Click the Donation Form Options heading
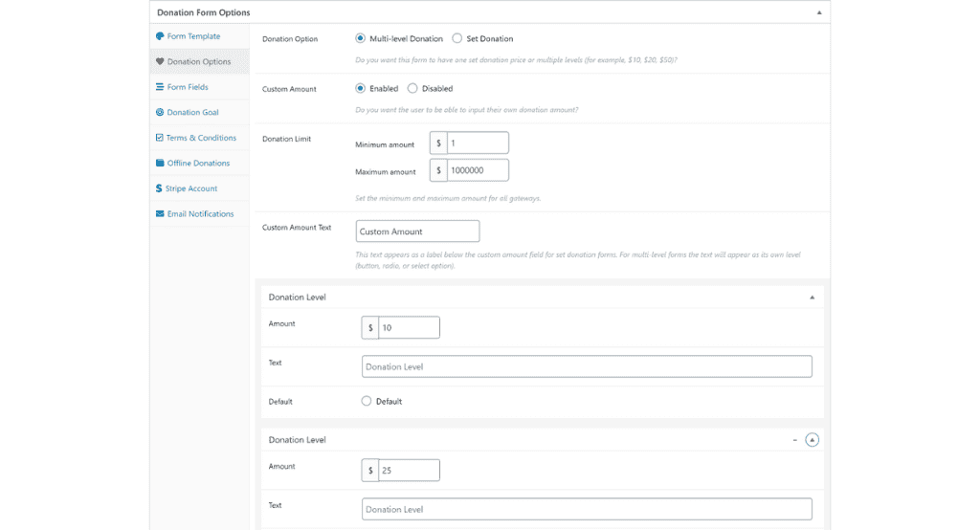Viewport: 980px width, 530px height. (203, 12)
